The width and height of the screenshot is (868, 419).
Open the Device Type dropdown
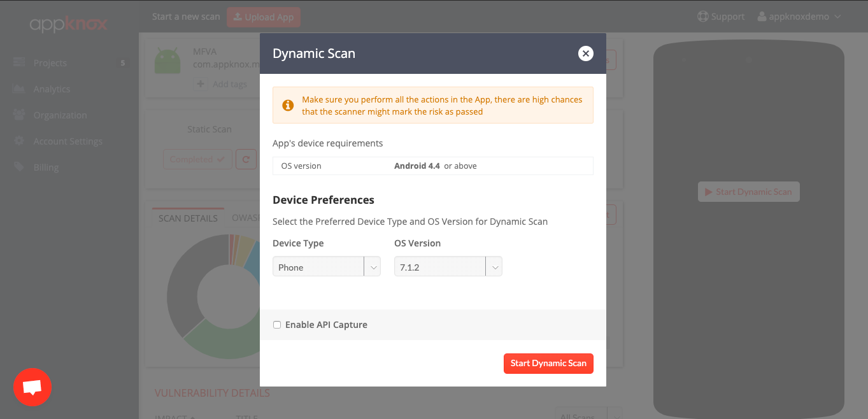pos(326,267)
